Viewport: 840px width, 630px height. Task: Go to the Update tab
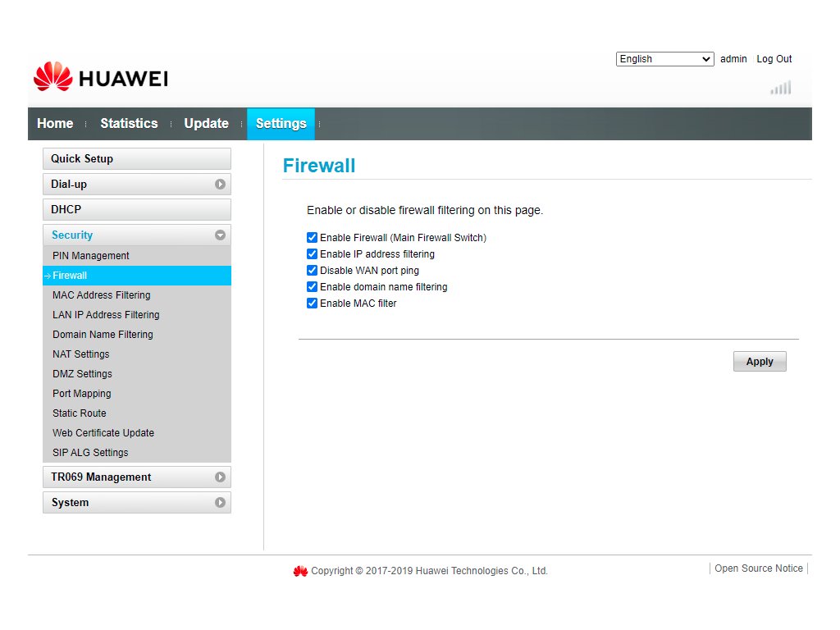pos(206,124)
